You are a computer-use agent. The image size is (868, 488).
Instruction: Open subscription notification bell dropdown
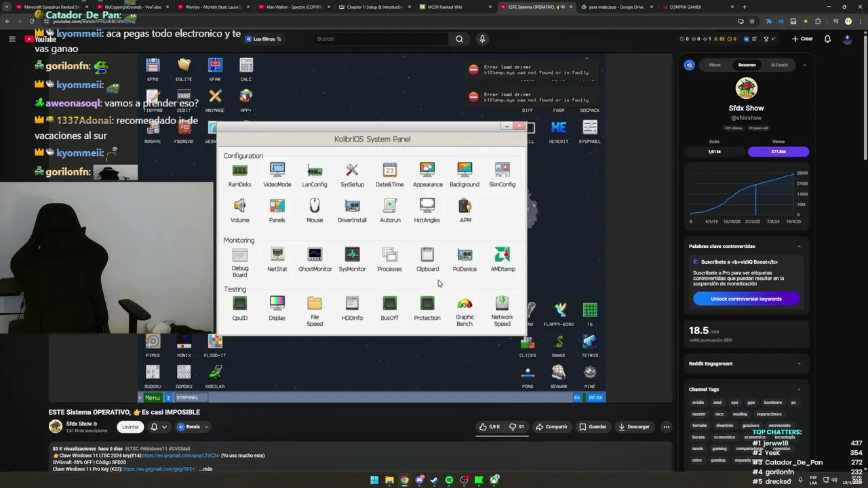(x=158, y=427)
